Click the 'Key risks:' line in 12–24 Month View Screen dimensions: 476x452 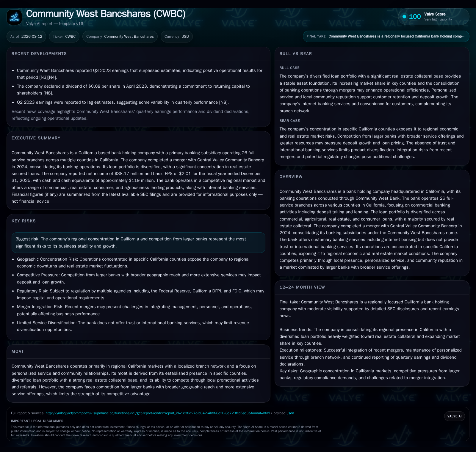369,374
